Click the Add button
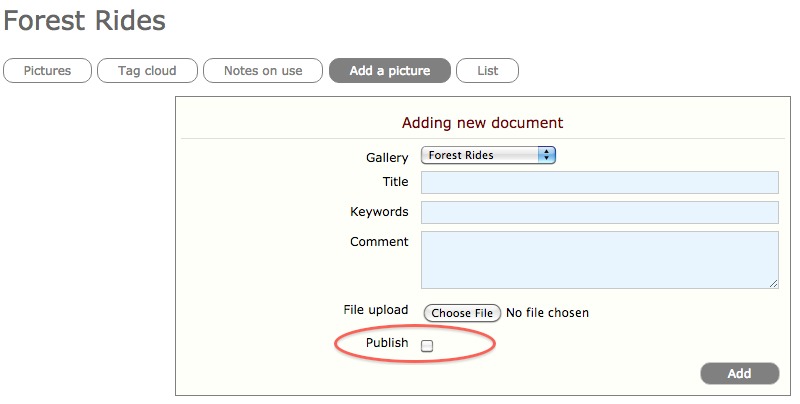 pos(739,374)
